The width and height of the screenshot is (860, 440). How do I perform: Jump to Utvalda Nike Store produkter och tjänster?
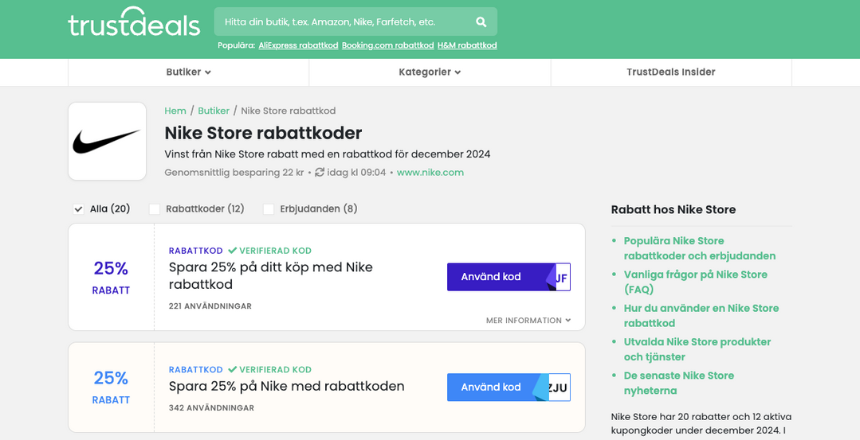pos(697,349)
